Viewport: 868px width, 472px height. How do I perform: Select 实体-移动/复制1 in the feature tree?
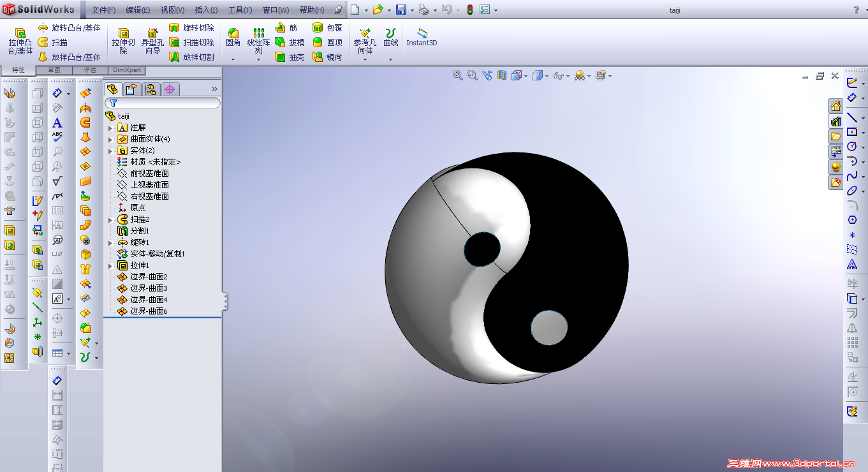pos(151,254)
